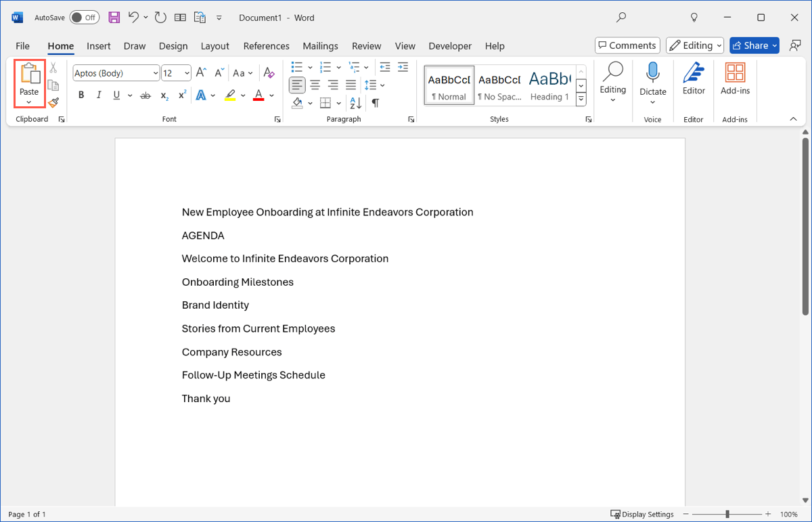Click the vertical document scrollbar
Image resolution: width=812 pixels, height=522 pixels.
805,226
